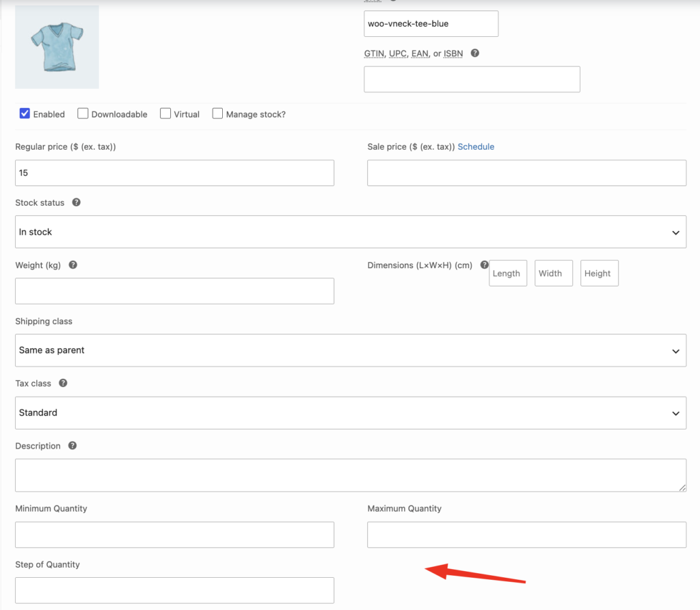Click the Height dimension field
This screenshot has width=700, height=610.
(599, 274)
